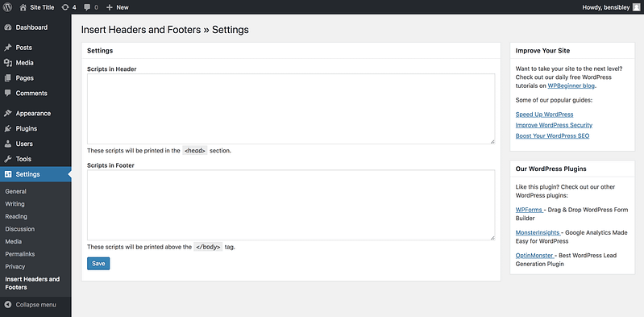
Task: Click the Pages icon in sidebar
Action: coord(8,78)
